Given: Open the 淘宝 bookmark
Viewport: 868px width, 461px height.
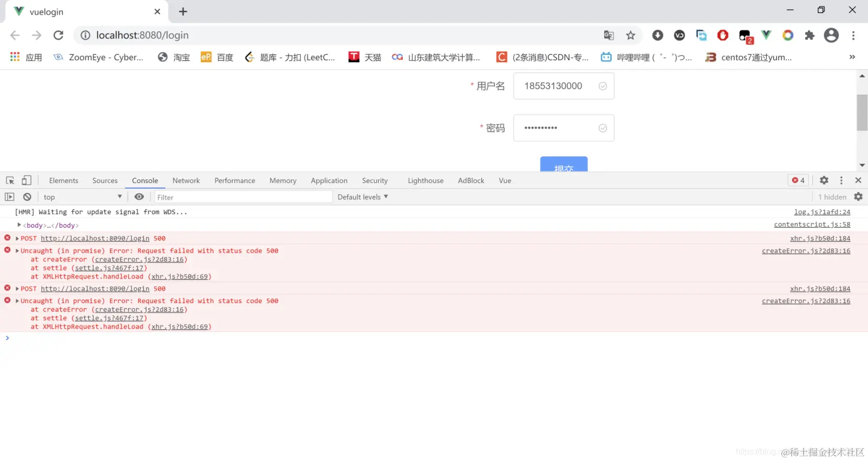Looking at the screenshot, I should point(174,57).
